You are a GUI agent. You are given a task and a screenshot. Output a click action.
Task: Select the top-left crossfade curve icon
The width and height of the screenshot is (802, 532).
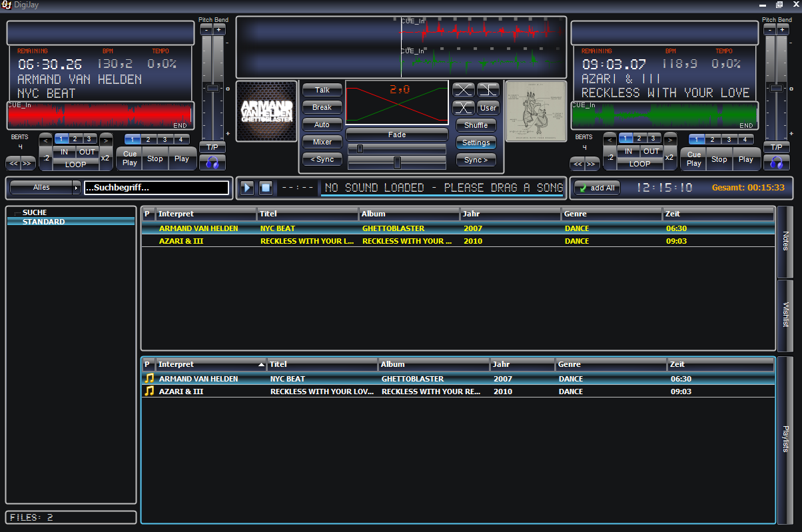463,89
